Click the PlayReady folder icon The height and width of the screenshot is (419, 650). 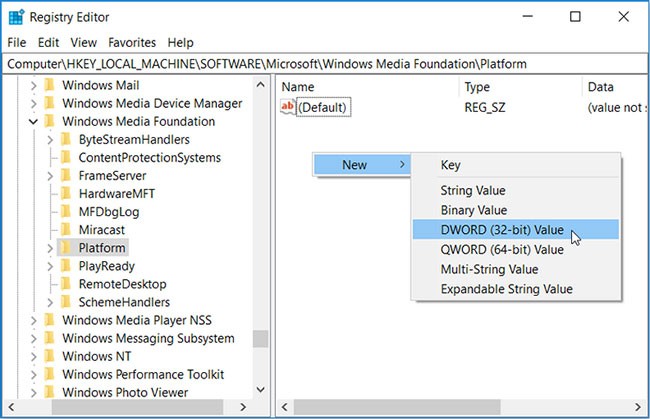tap(66, 266)
